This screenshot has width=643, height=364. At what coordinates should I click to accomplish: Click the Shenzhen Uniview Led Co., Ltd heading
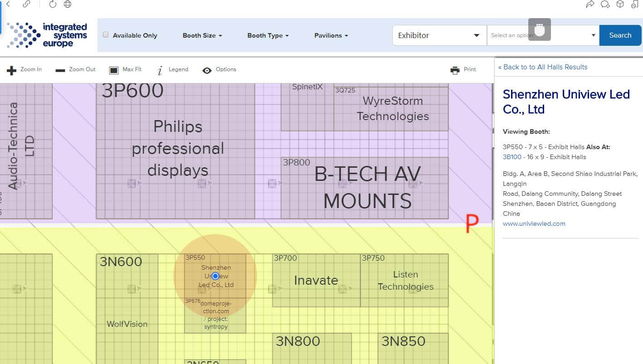(566, 102)
